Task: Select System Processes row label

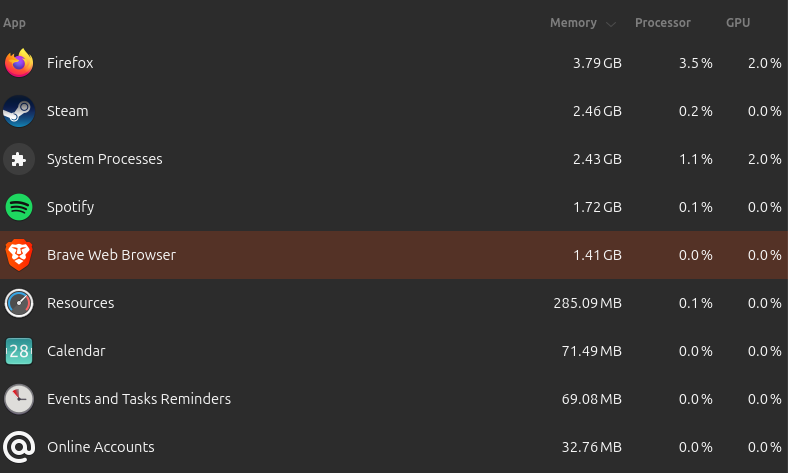Action: pyautogui.click(x=105, y=159)
